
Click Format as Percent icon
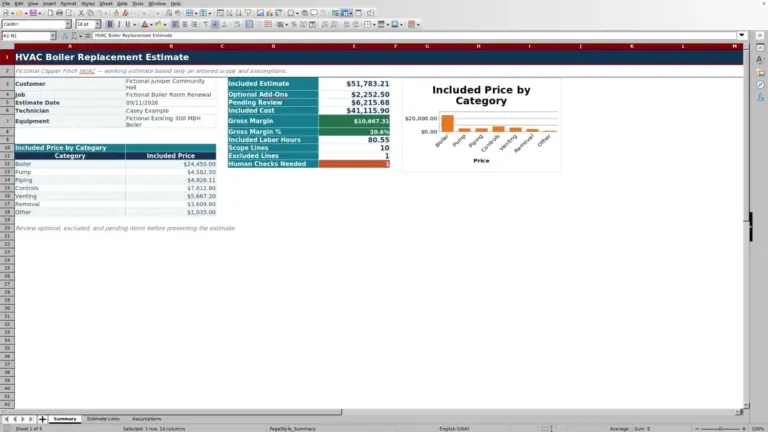294,24
